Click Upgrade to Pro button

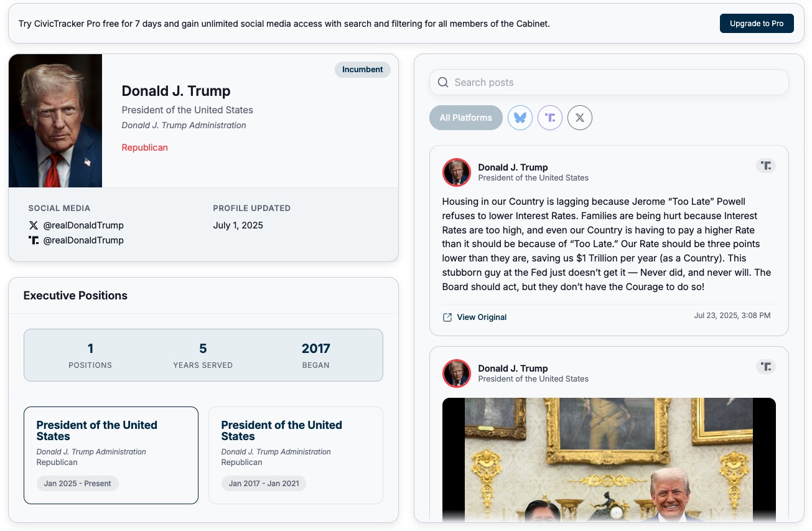click(x=757, y=24)
